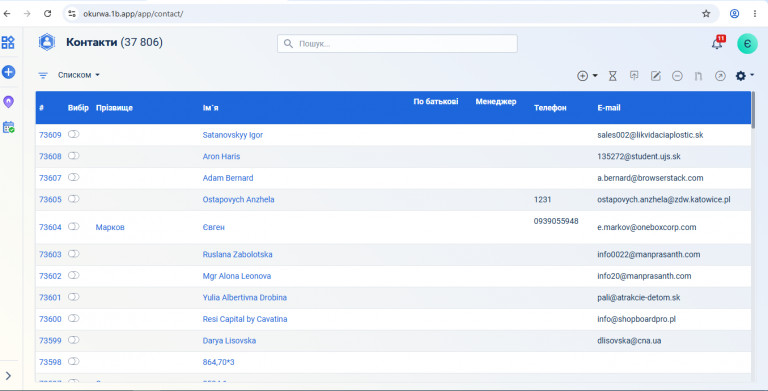Sort by the Телефон column header
768x391 pixels.
pyautogui.click(x=550, y=108)
